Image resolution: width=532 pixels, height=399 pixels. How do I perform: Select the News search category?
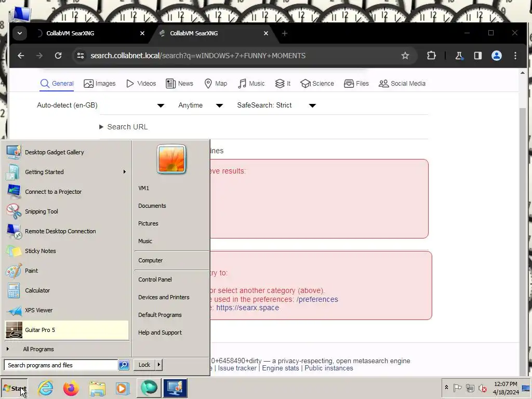pos(179,84)
